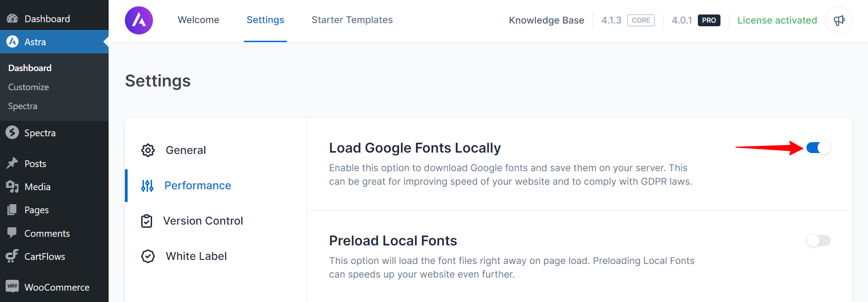This screenshot has height=302, width=868.
Task: Switch to the Welcome tab
Action: click(198, 20)
